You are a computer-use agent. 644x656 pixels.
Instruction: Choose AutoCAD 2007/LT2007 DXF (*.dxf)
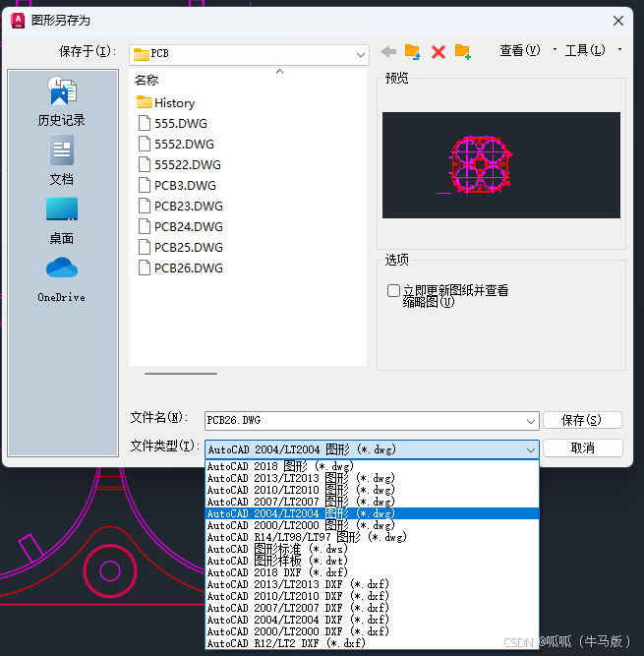[372, 608]
